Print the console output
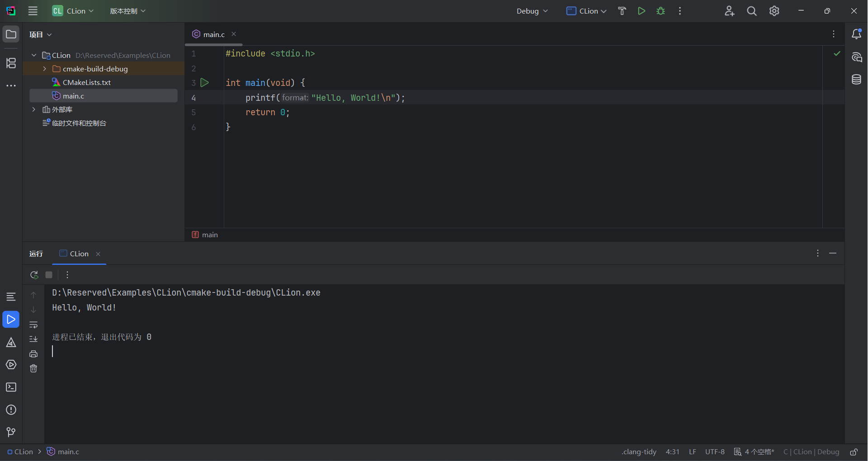 click(x=33, y=354)
